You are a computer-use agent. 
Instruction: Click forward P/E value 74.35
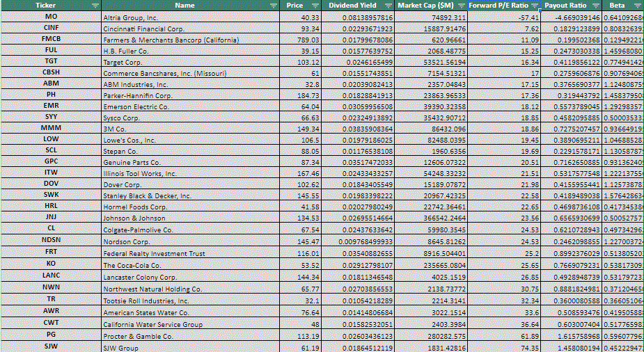click(504, 346)
